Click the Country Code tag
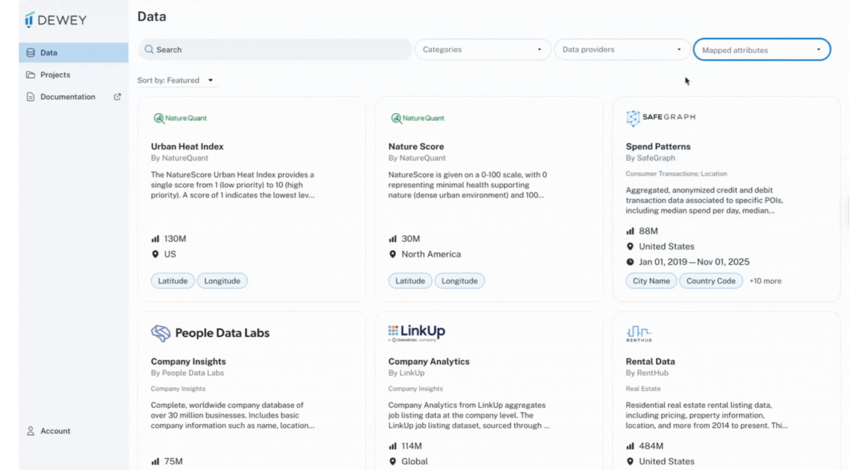 pos(711,281)
